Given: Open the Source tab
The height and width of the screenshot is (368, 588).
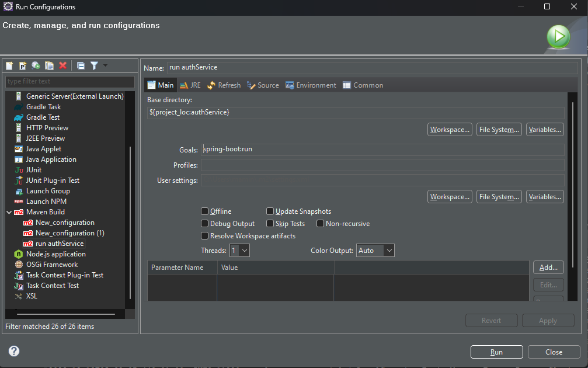Looking at the screenshot, I should point(263,85).
